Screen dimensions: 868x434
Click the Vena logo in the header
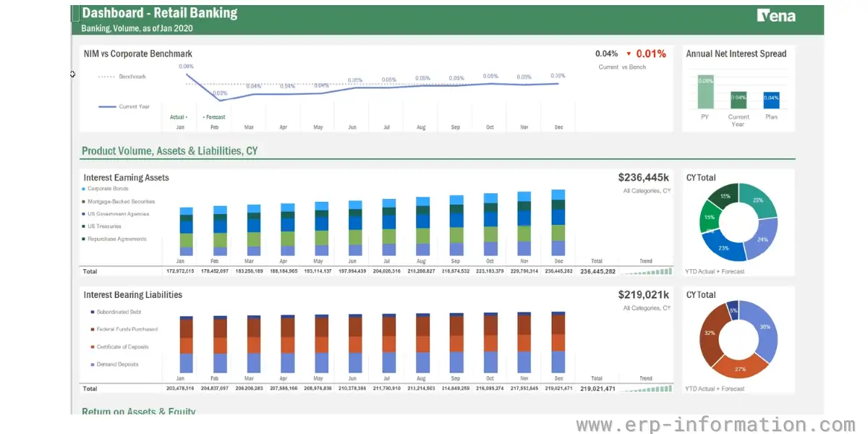click(x=776, y=15)
